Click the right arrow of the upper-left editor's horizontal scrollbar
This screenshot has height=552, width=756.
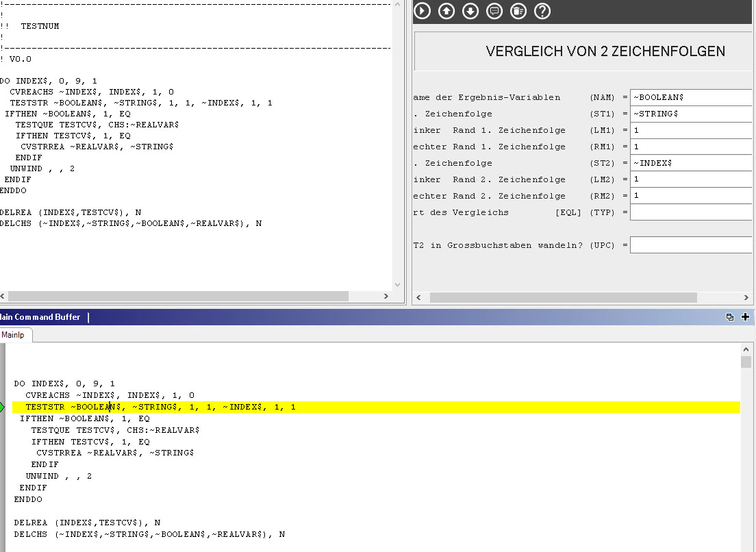point(386,296)
